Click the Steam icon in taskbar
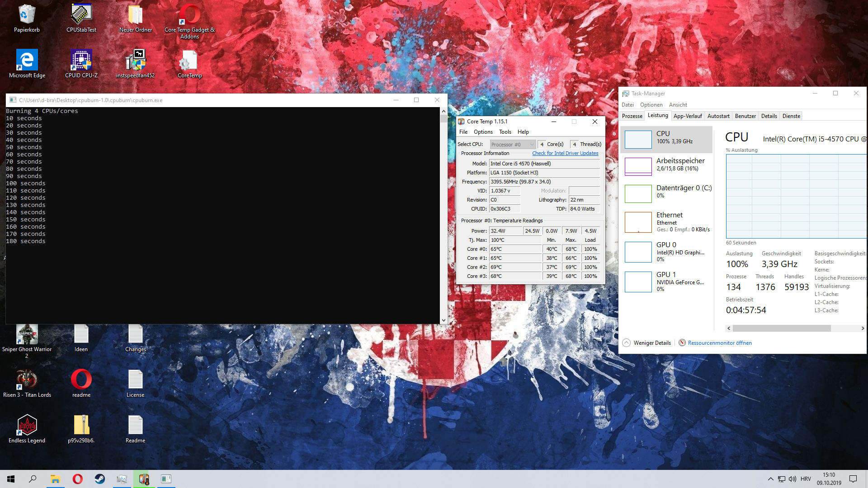Viewport: 868px width, 488px height. tap(99, 479)
